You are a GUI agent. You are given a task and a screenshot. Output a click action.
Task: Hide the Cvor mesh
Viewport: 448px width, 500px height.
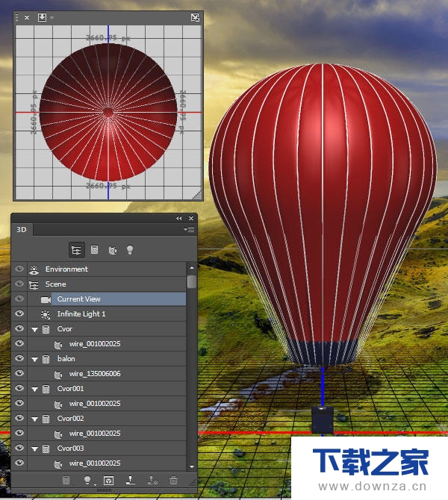[19, 328]
